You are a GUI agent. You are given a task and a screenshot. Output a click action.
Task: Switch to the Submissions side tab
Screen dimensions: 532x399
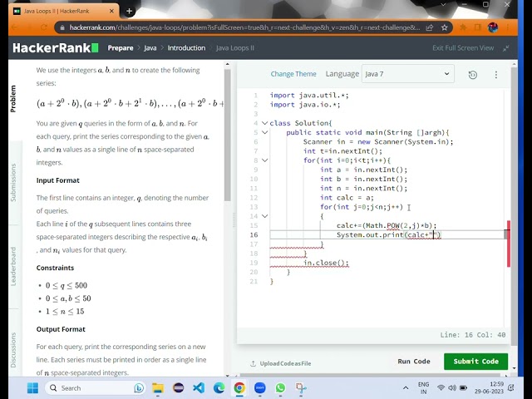pyautogui.click(x=13, y=183)
